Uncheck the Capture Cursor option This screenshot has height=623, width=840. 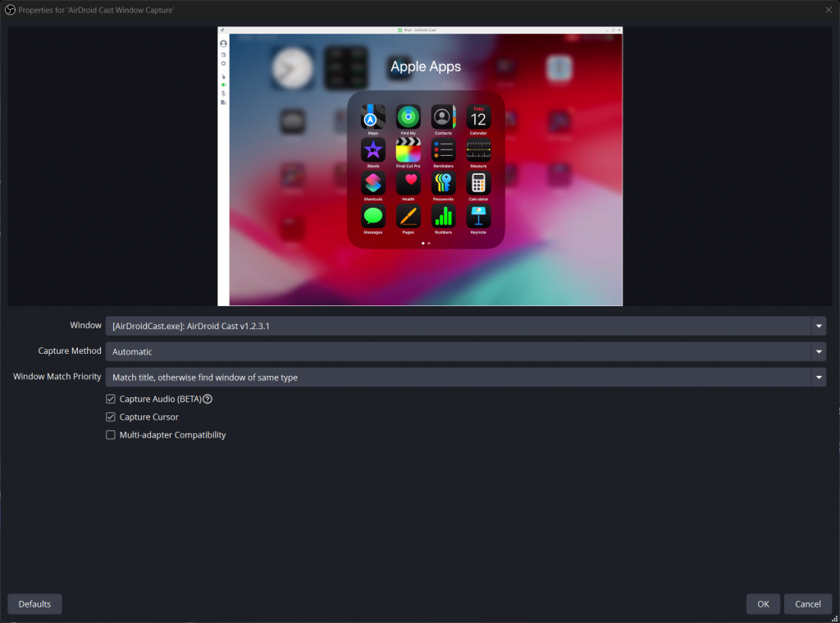(x=111, y=417)
